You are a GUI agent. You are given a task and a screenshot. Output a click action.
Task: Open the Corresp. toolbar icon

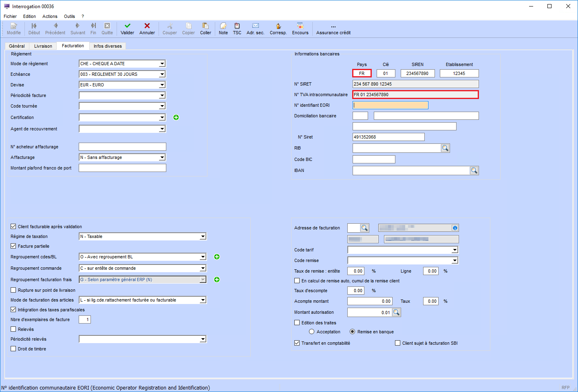pos(278,29)
